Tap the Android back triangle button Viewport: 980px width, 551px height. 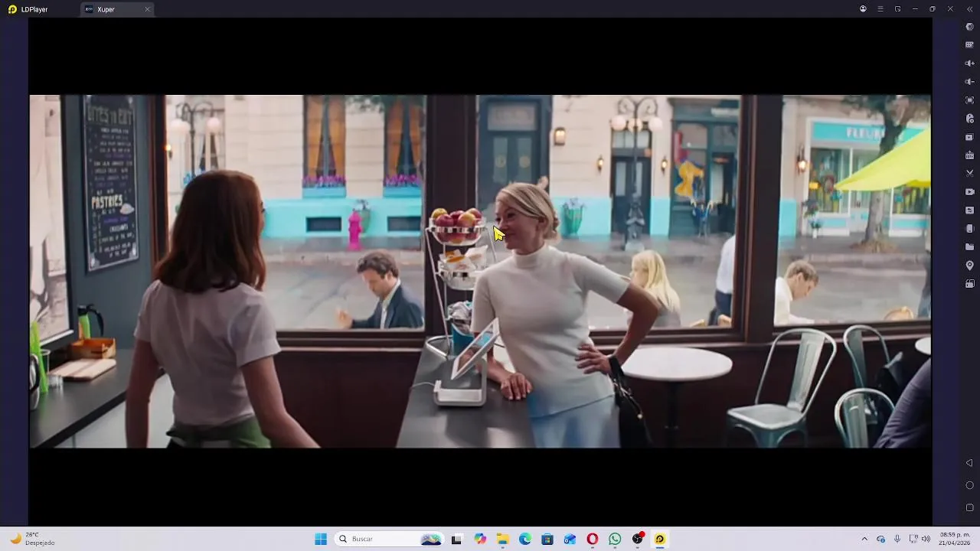pyautogui.click(x=969, y=463)
